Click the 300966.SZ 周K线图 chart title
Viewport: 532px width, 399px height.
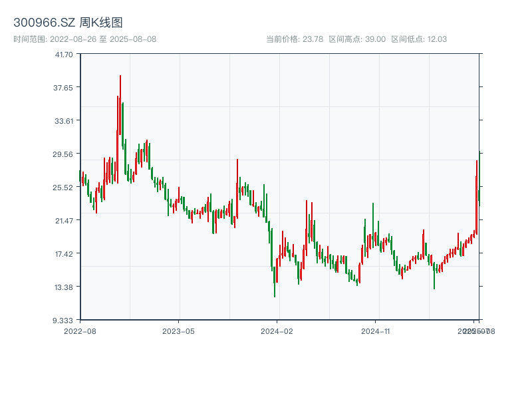[68, 23]
